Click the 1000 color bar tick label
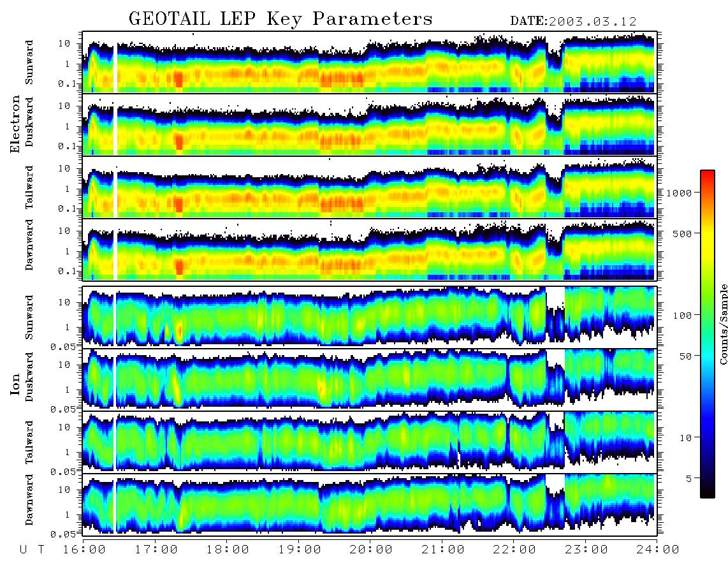This screenshot has width=728, height=561. [x=679, y=193]
